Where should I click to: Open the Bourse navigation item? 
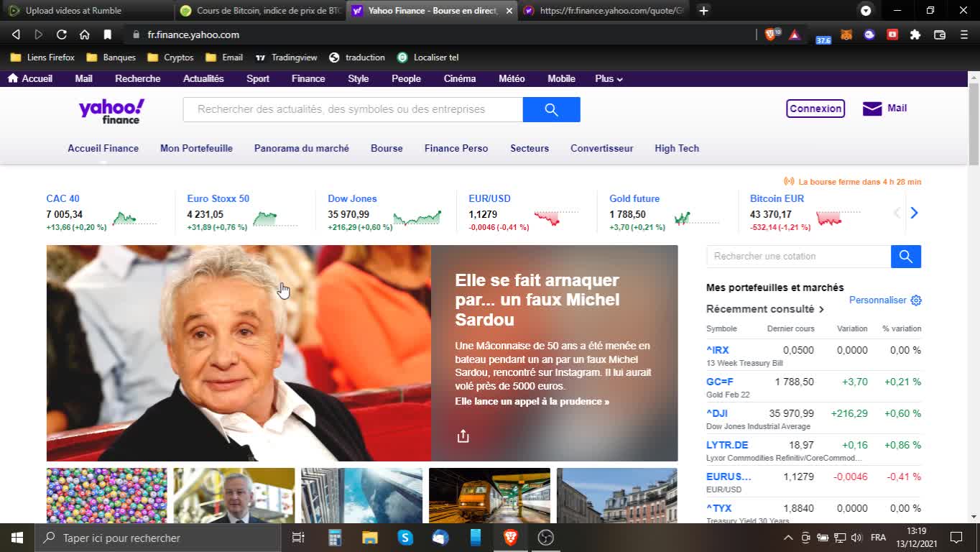tap(387, 148)
